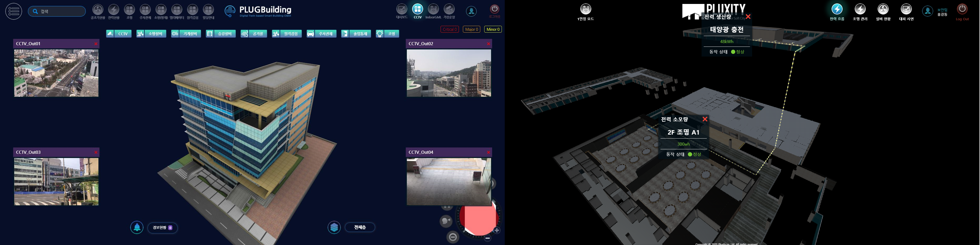Close the 전력 소모량 popup
The height and width of the screenshot is (245, 980).
coord(705,119)
